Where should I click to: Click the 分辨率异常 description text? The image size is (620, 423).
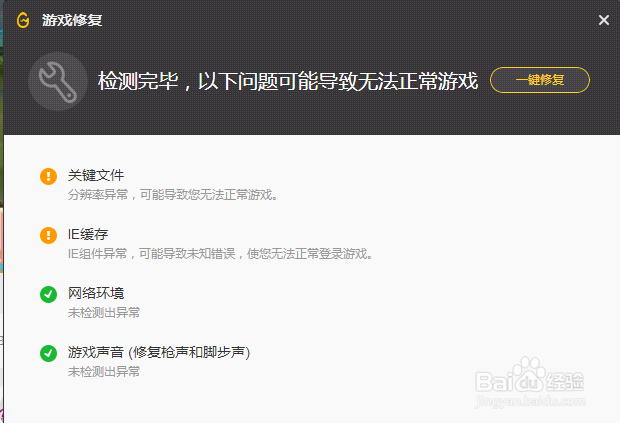coord(173,195)
